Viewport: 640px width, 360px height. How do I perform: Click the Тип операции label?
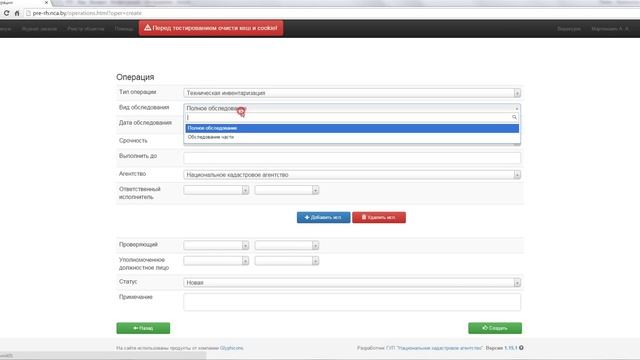[138, 92]
